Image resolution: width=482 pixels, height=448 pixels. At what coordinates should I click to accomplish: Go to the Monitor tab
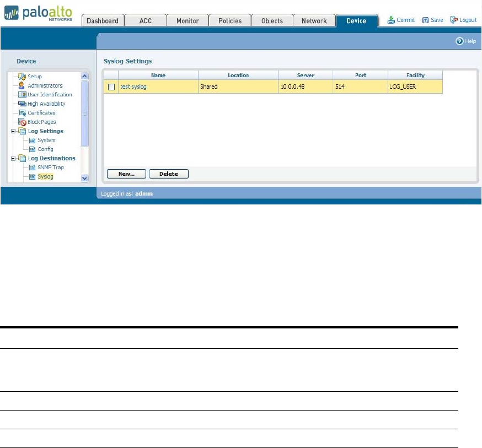coord(188,20)
